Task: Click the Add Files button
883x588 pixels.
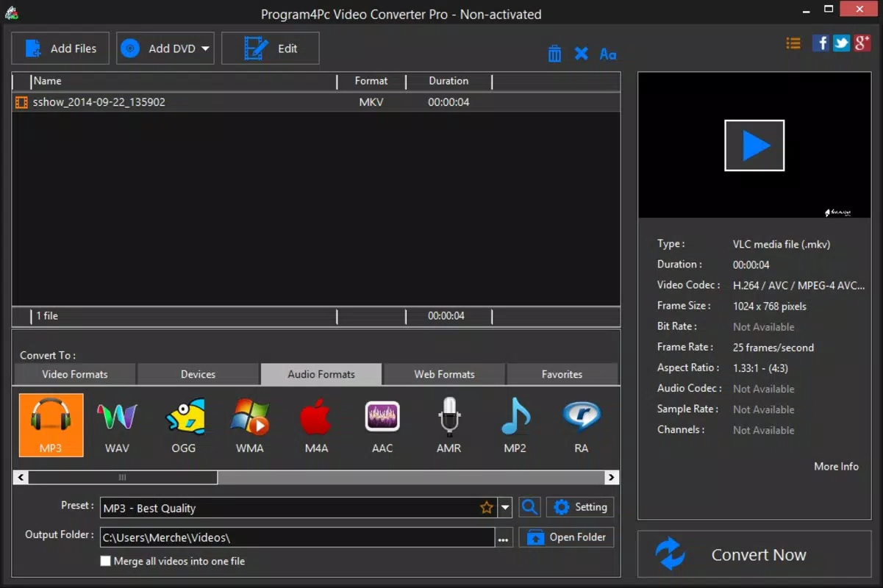Action: (x=60, y=49)
